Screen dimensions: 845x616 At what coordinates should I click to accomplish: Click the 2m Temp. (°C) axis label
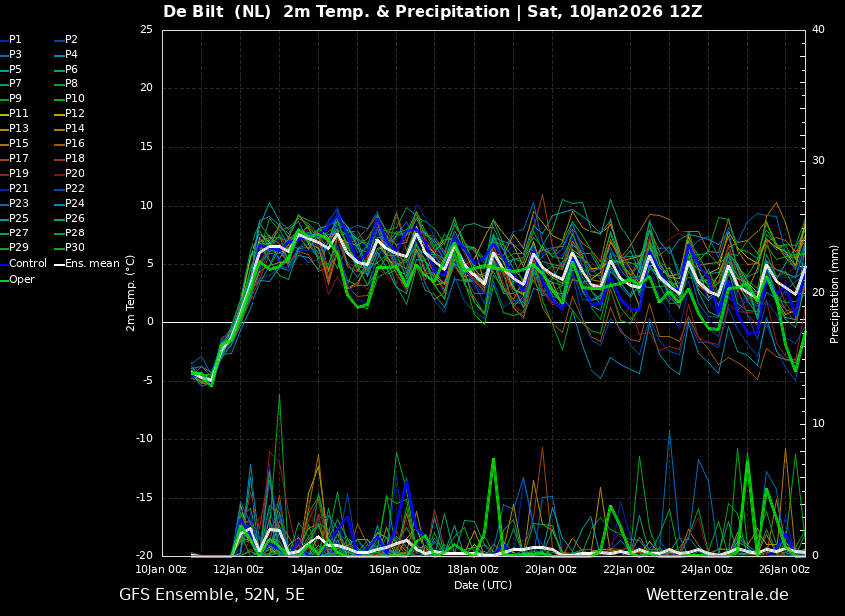coord(130,293)
